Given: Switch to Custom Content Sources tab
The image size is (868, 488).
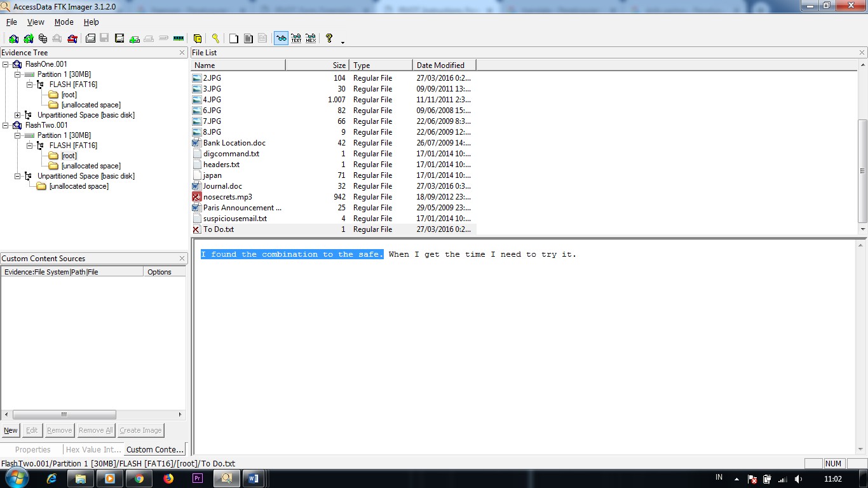Looking at the screenshot, I should tap(155, 449).
